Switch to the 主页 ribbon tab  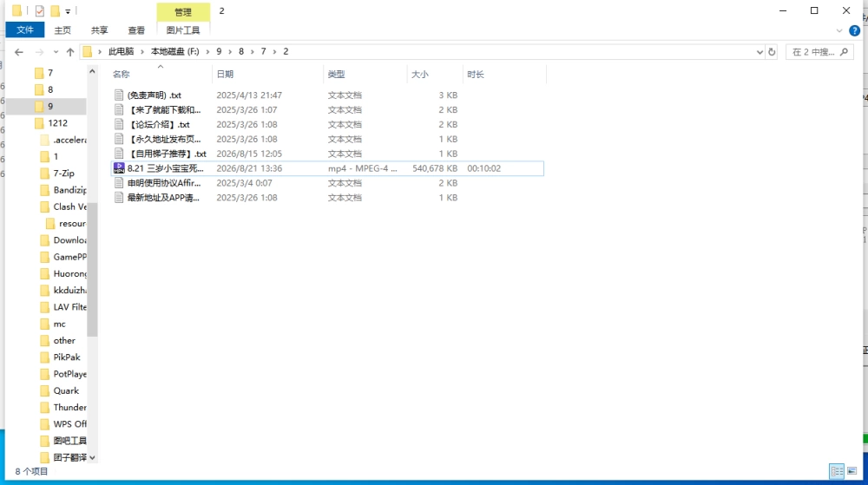click(62, 30)
